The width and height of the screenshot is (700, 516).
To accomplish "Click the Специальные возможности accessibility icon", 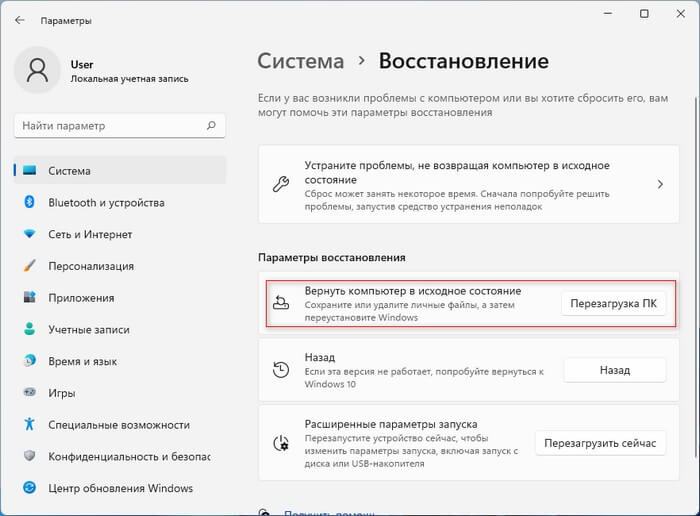I will [x=29, y=424].
